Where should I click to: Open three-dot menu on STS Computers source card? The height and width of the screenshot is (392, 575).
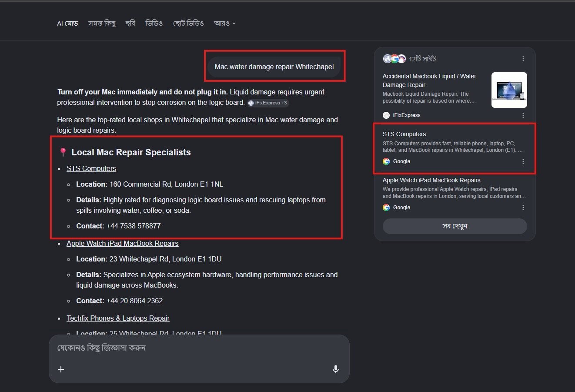[x=523, y=161]
